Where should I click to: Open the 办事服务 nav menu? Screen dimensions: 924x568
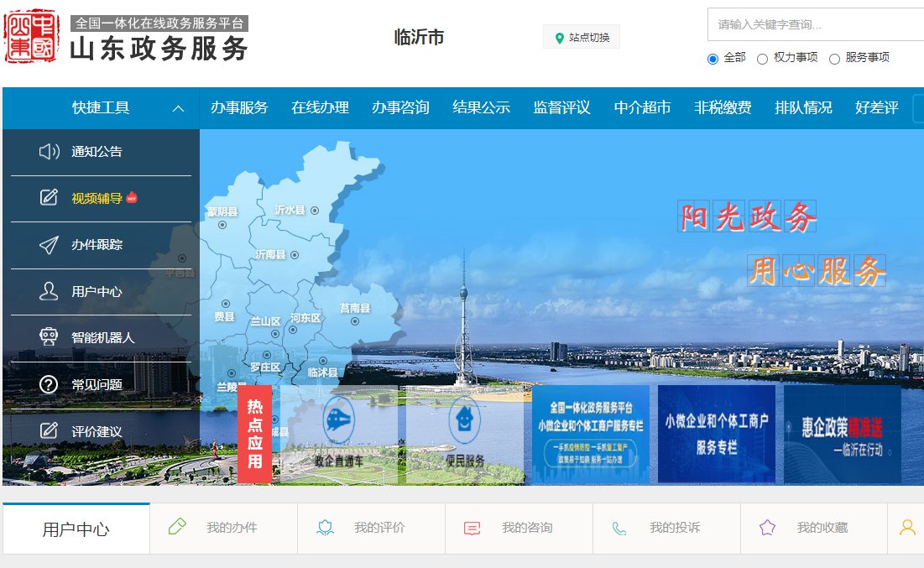point(239,107)
